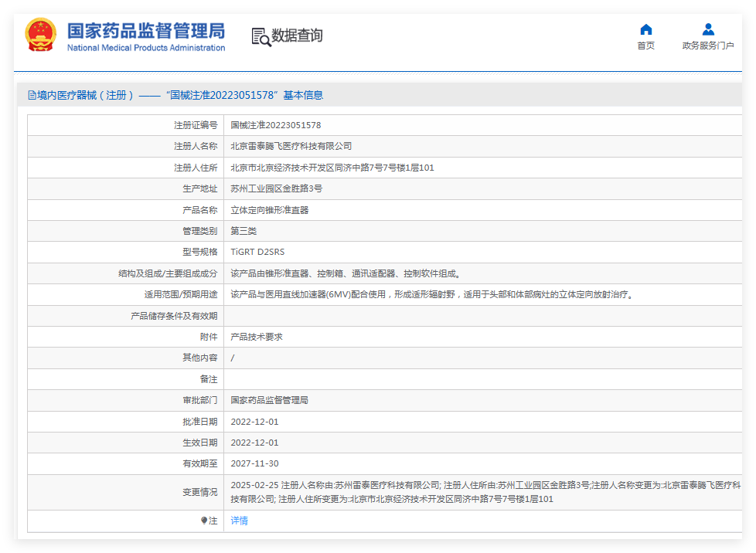
Task: Open the 详情 link
Action: point(239,521)
